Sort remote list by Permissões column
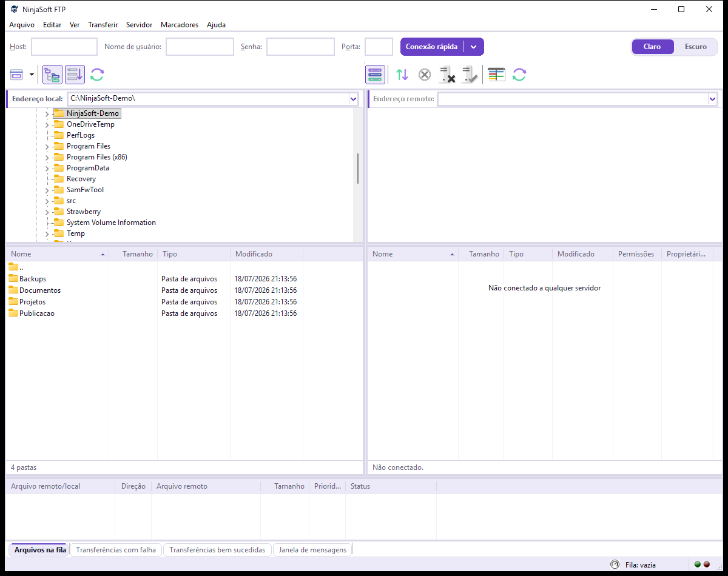728x576 pixels. (x=637, y=254)
